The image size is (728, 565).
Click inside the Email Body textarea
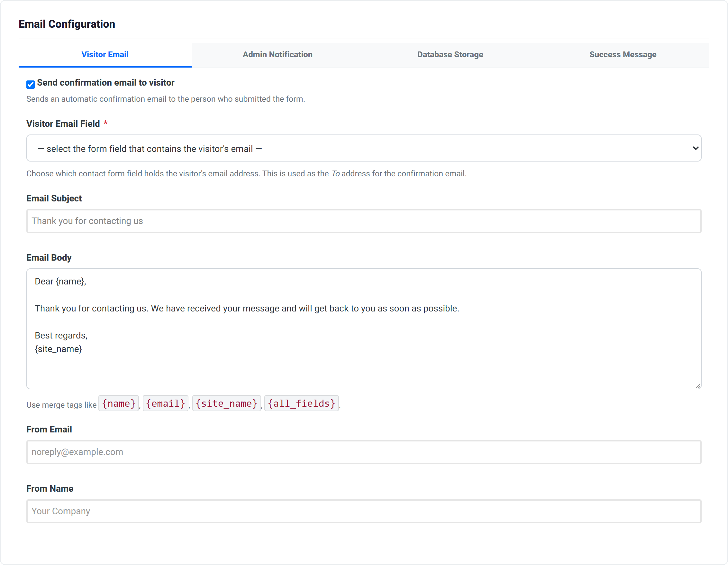pyautogui.click(x=364, y=329)
